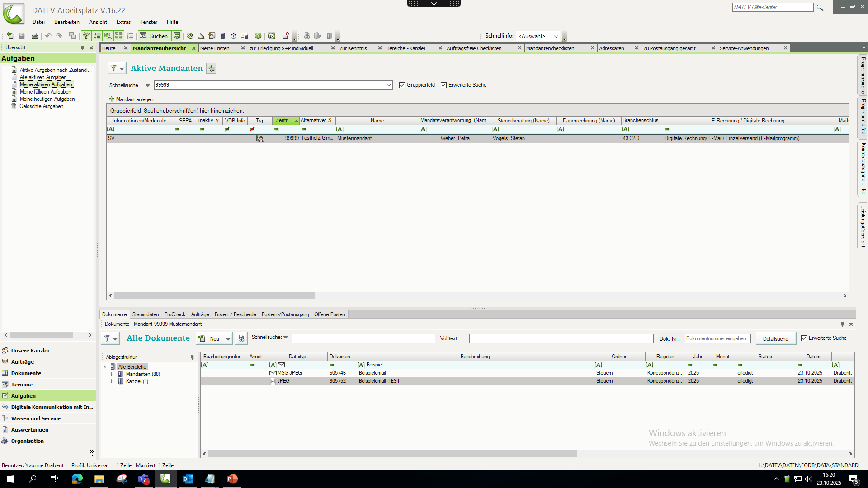Open the Extras menu
Viewport: 868px width, 488px height.
(123, 22)
